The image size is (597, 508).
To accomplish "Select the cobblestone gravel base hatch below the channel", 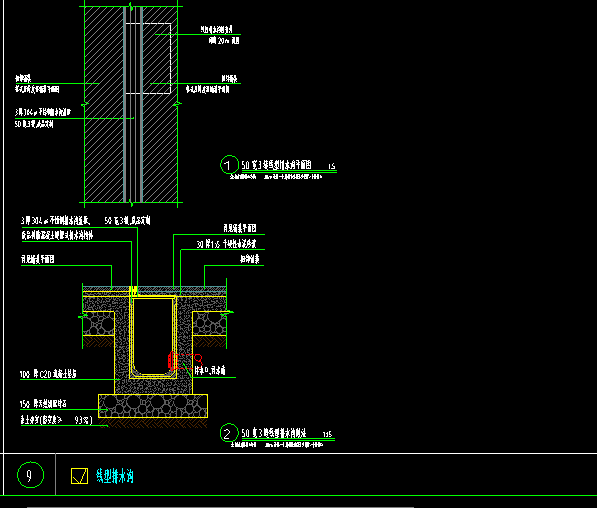I will click(153, 406).
